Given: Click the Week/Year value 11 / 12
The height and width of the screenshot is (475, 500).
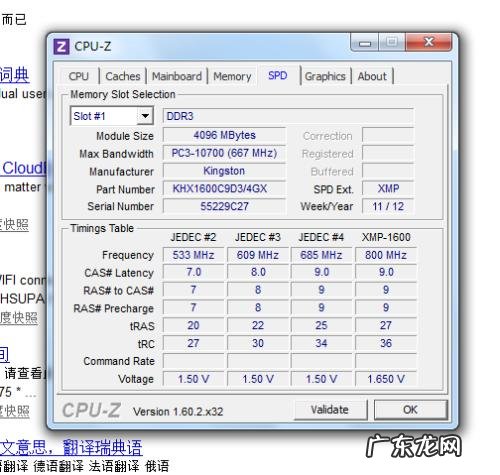Looking at the screenshot, I should (388, 206).
